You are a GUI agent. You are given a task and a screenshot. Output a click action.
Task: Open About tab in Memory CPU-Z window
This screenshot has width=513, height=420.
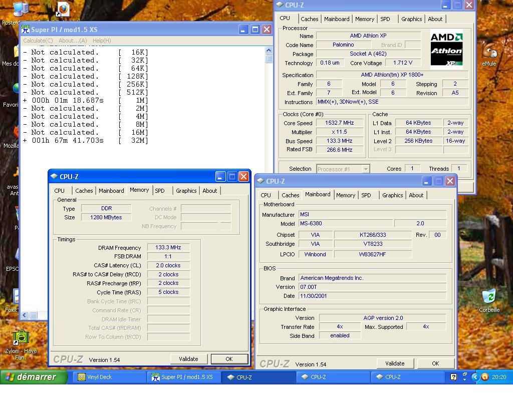pyautogui.click(x=210, y=191)
